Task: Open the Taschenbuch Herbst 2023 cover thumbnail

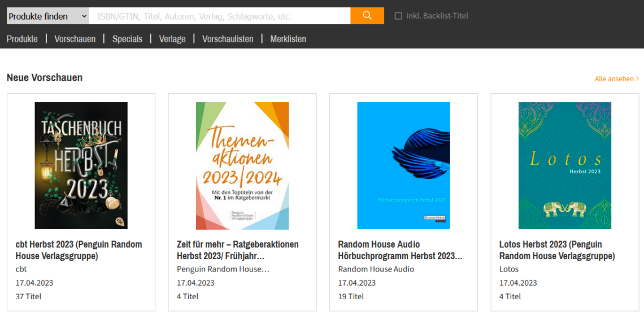Action: (81, 165)
